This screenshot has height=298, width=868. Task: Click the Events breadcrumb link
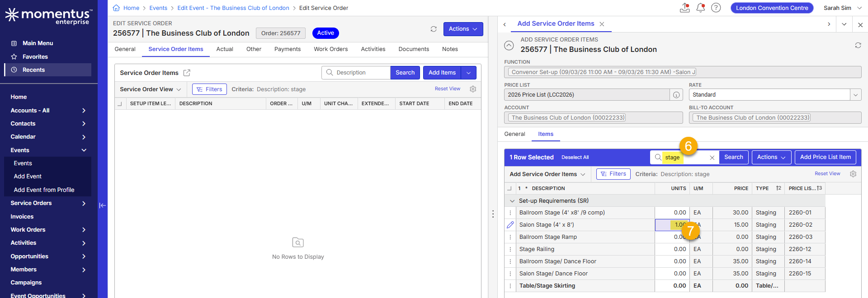tap(158, 8)
